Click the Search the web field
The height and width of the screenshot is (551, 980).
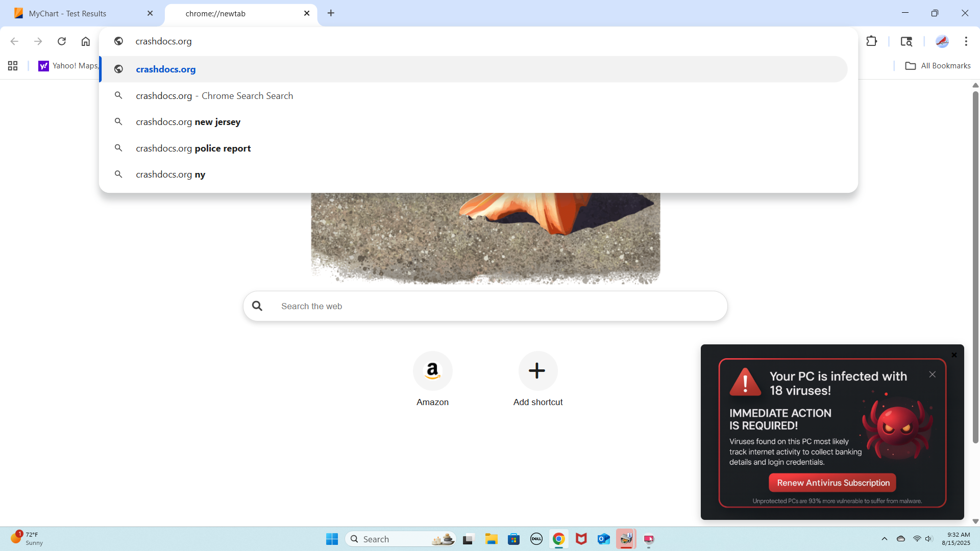pos(485,306)
